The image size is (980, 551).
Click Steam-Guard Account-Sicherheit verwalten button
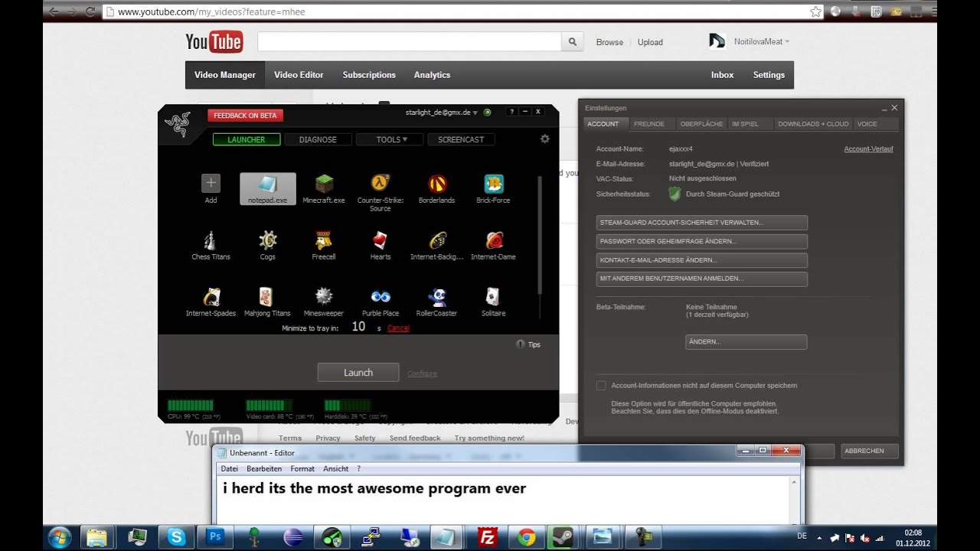(701, 223)
